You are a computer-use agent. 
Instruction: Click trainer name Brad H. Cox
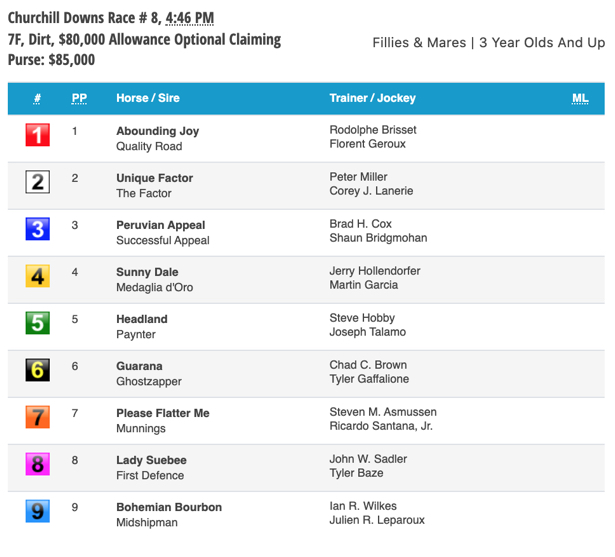[360, 224]
